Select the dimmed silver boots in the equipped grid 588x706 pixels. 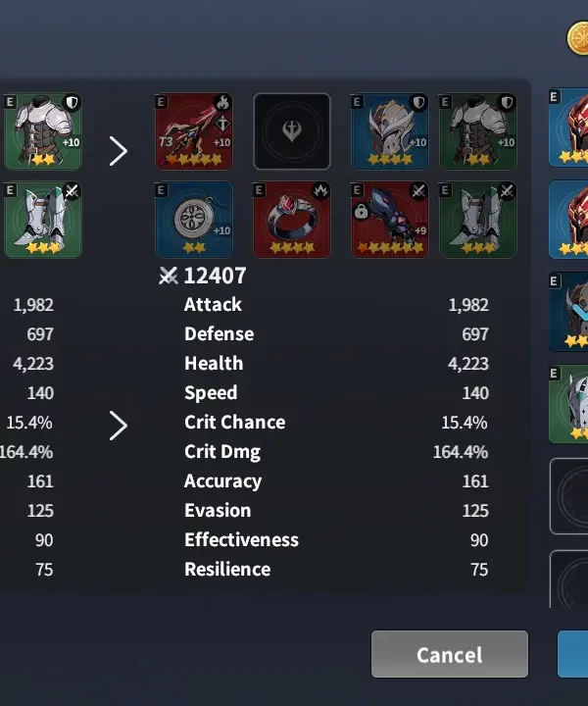pyautogui.click(x=478, y=220)
